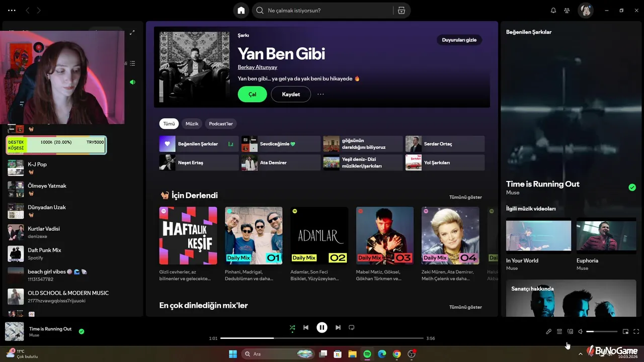The height and width of the screenshot is (362, 644).
Task: Mute the volume speaker icon
Action: click(581, 332)
